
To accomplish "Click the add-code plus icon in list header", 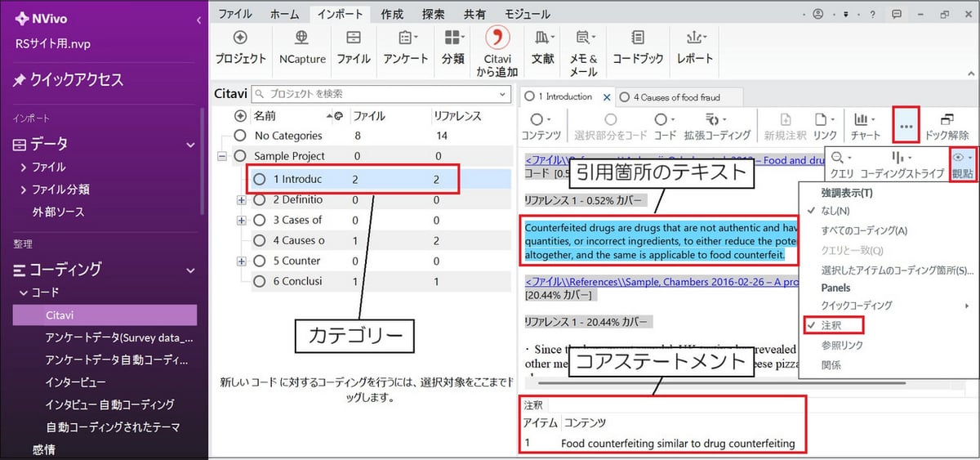I will pyautogui.click(x=240, y=116).
